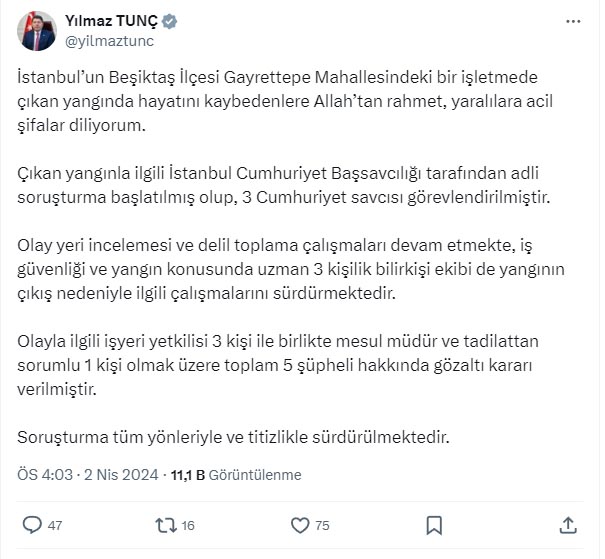Click the like count 75
Viewport: 605px width, 559px height.
click(322, 525)
